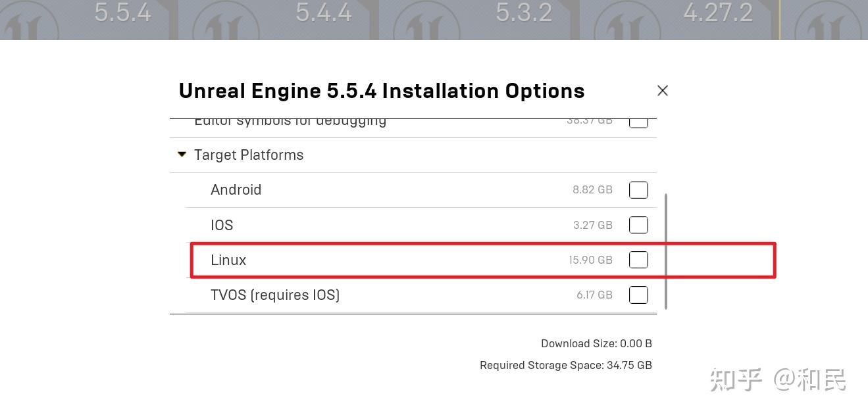Click the Target Platforms disclosure triangle
The width and height of the screenshot is (868, 415).
181,155
